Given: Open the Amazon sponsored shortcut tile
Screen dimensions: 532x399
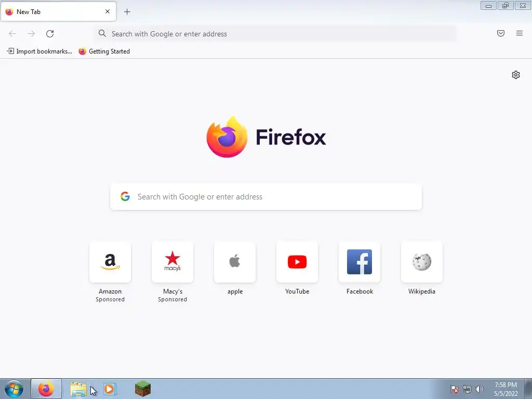Looking at the screenshot, I should pyautogui.click(x=110, y=262).
